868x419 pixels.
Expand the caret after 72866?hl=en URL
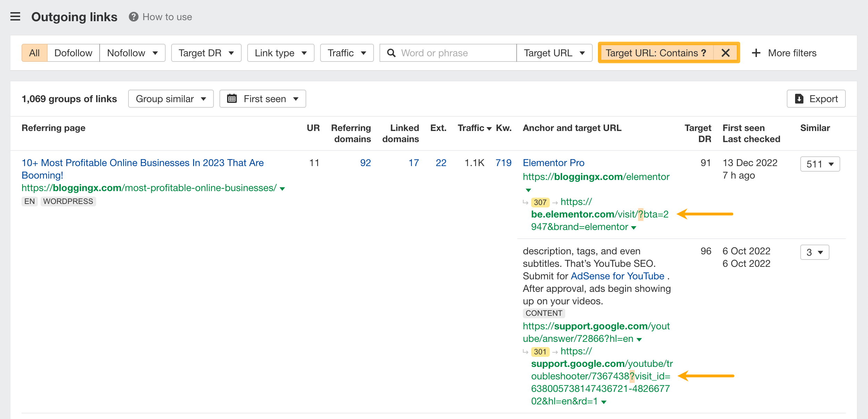click(639, 339)
